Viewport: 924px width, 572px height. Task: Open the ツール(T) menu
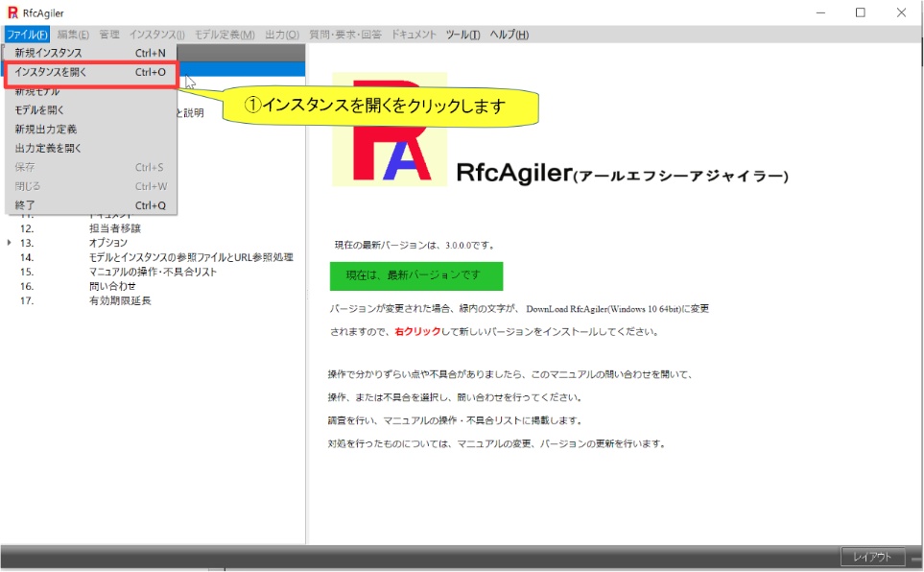pyautogui.click(x=462, y=35)
